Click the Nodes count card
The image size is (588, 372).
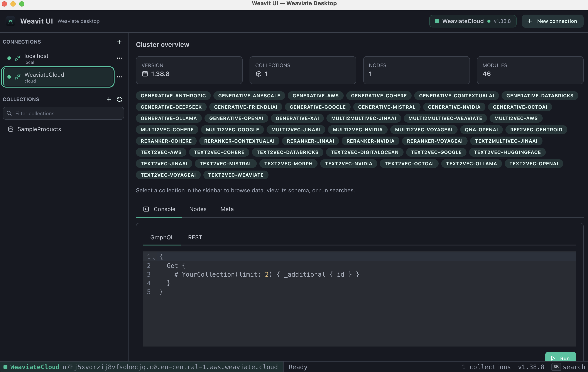(x=416, y=70)
